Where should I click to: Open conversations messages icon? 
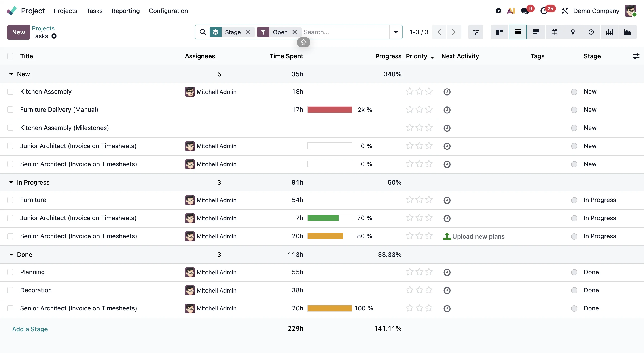pos(525,11)
